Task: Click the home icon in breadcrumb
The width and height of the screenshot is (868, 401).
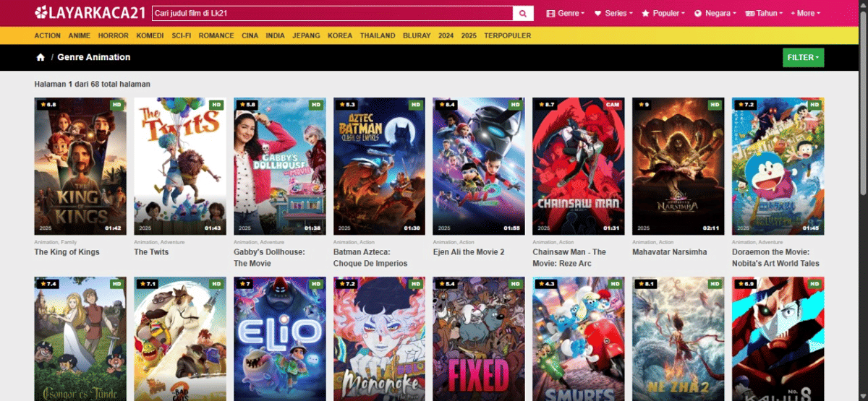Action: [x=41, y=57]
